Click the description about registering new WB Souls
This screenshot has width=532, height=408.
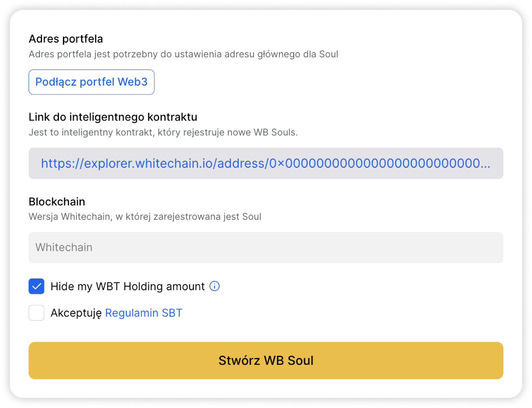(163, 132)
